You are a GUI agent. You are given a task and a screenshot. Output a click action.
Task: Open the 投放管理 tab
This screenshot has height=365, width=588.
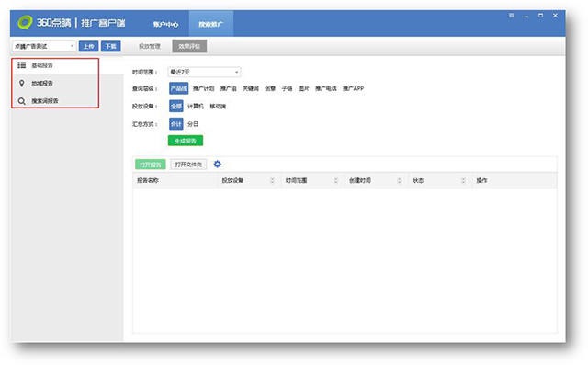click(150, 46)
